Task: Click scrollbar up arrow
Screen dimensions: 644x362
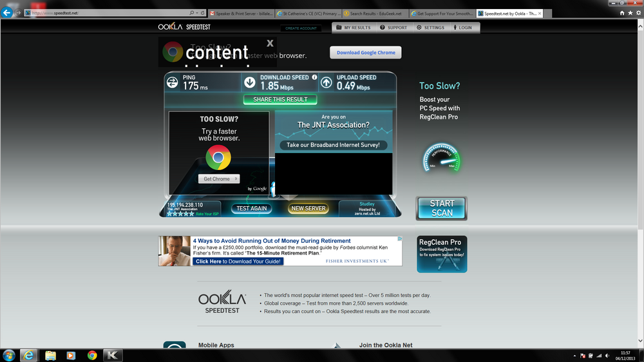Action: (640, 26)
